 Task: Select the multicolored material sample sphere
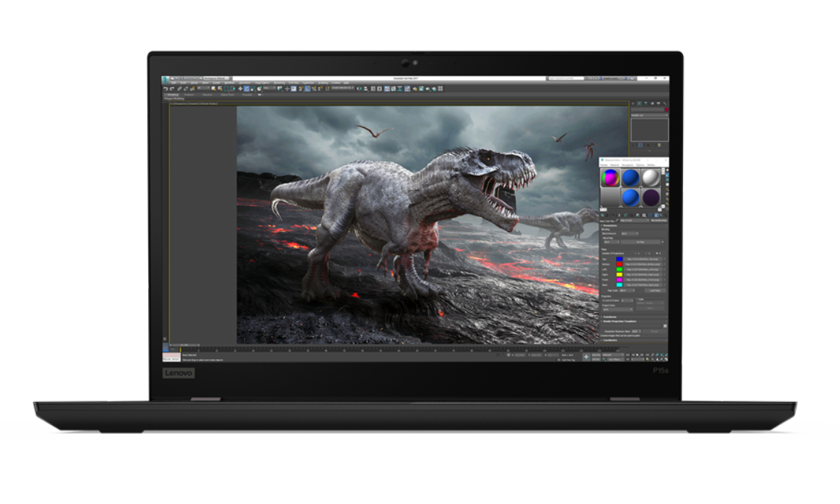tap(609, 178)
